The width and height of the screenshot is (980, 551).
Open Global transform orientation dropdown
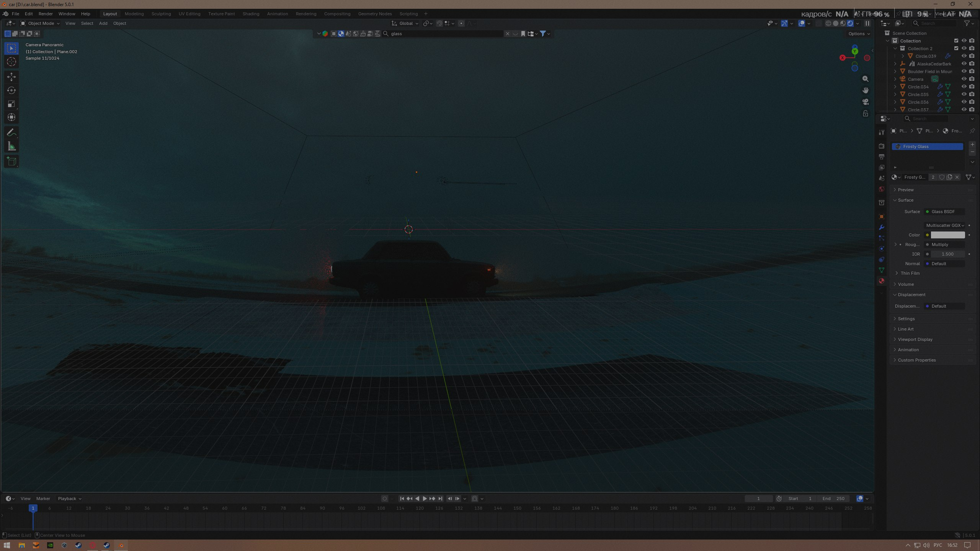405,23
